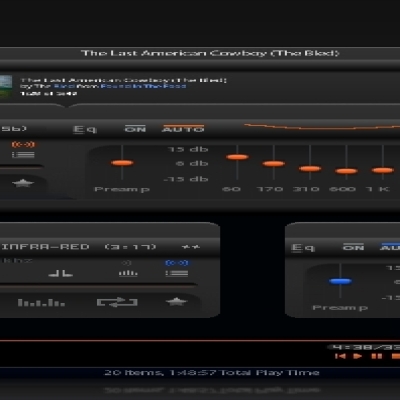Click the Eq label in blue panel
Screen dimensions: 400x400
point(303,248)
